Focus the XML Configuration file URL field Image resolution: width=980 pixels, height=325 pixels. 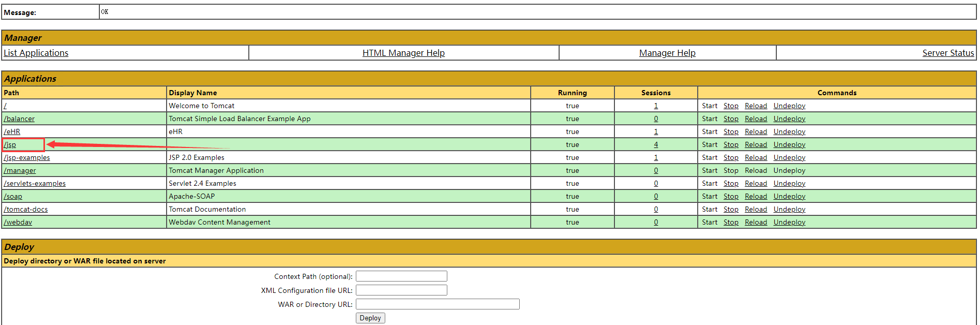[401, 290]
